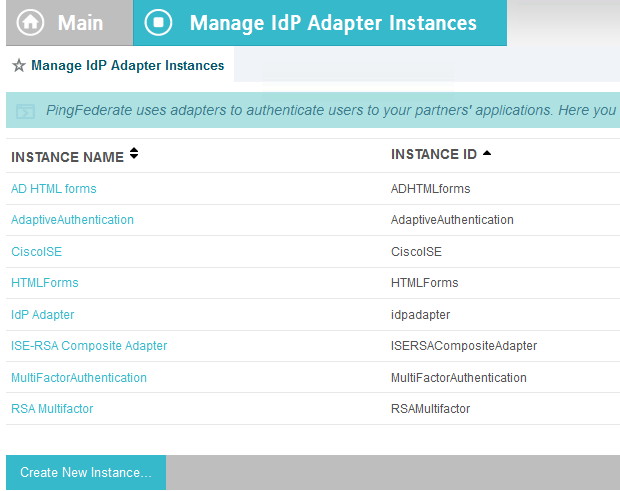Open the MultiFactorAuthentication instance link
This screenshot has width=620, height=491.
click(79, 378)
